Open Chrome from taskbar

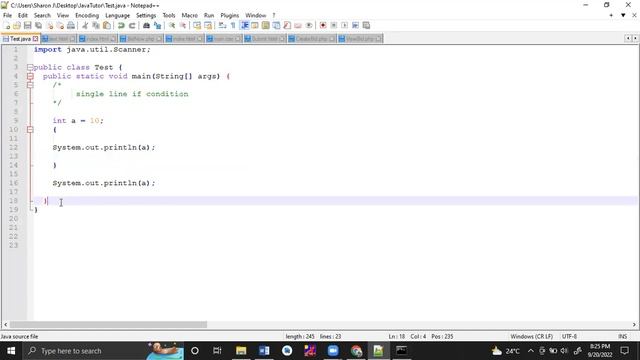[356, 351]
